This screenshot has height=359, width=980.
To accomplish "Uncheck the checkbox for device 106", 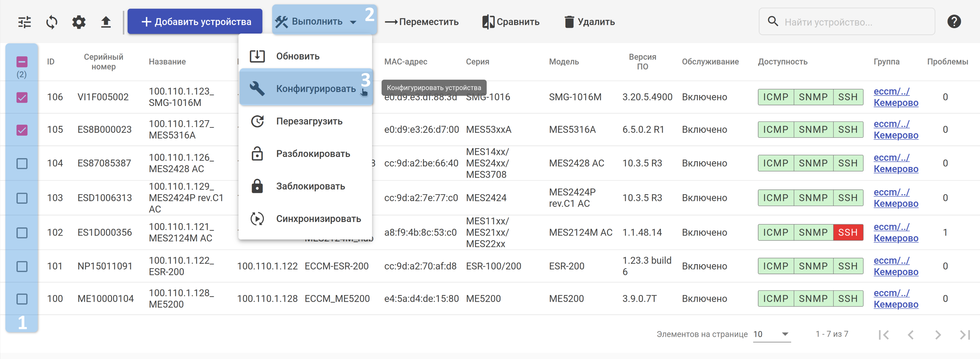I will tap(22, 97).
